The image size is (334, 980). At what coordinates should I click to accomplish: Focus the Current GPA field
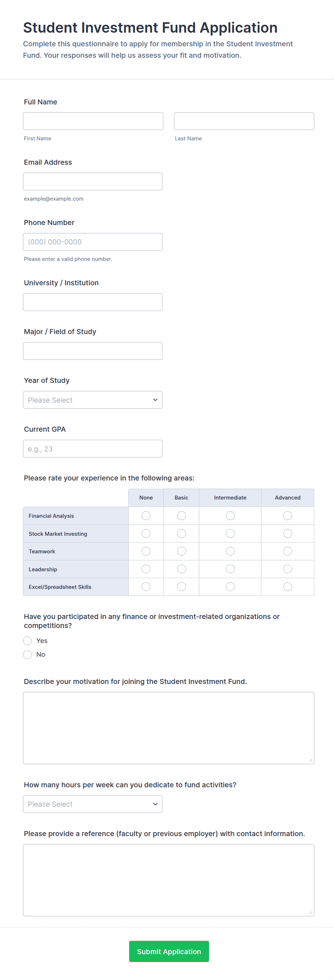[92, 449]
